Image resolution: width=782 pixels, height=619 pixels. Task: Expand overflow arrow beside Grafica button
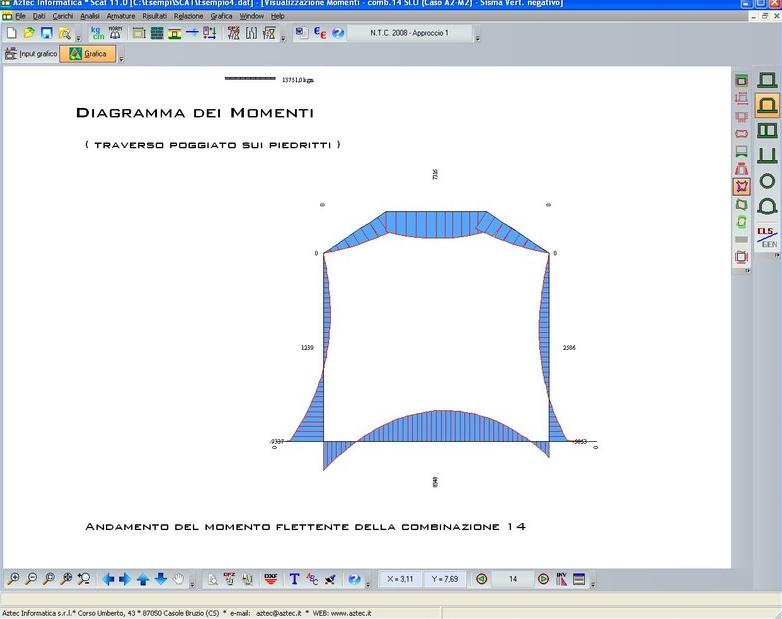coord(121,59)
